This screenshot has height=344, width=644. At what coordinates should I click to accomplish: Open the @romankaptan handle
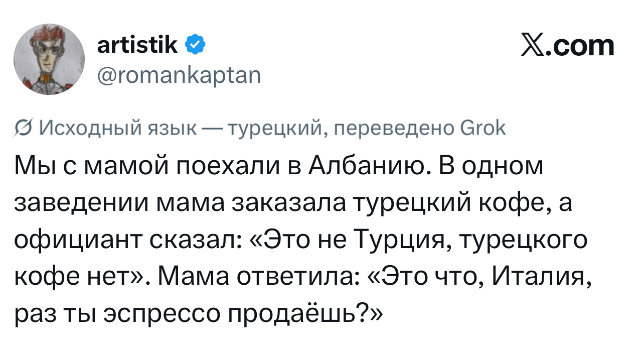(x=179, y=76)
